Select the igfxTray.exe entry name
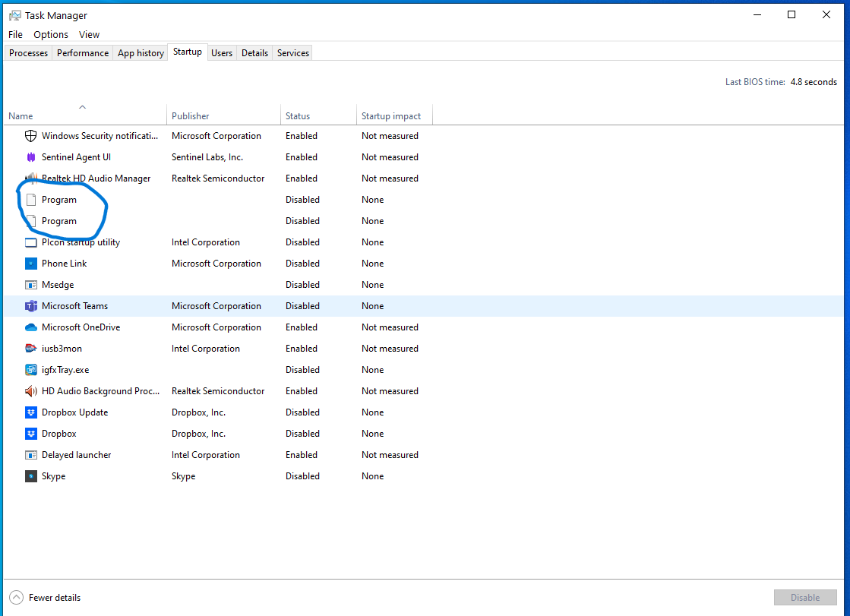The height and width of the screenshot is (616, 850). [65, 370]
